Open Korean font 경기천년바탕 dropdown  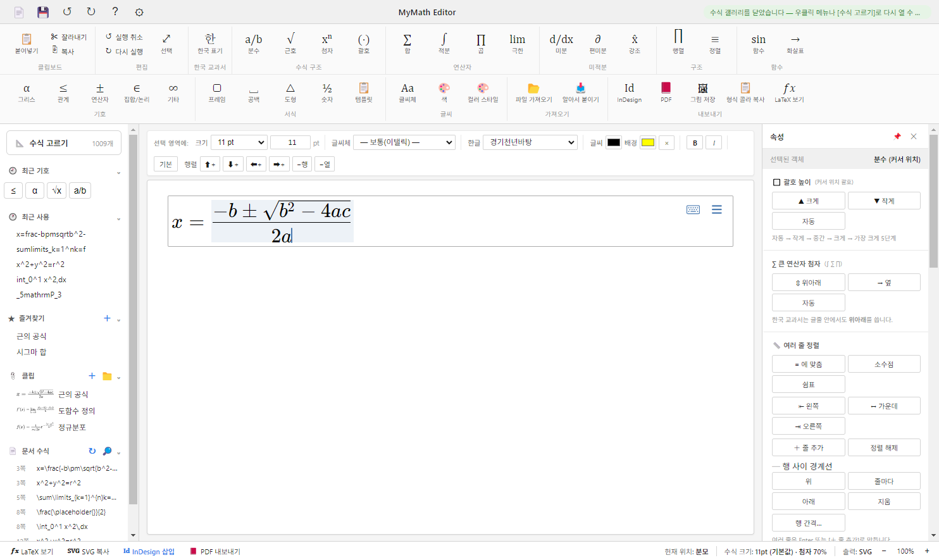tap(530, 142)
